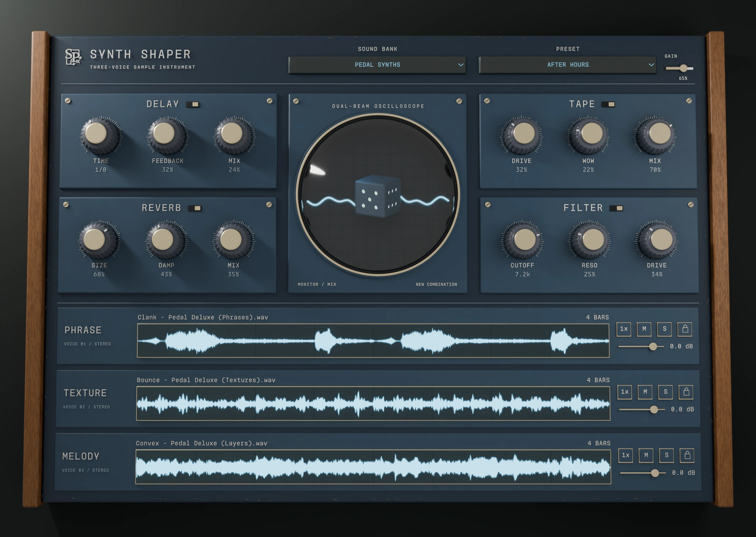Lock the Phrase voice sample
756x537 pixels.
point(685,329)
